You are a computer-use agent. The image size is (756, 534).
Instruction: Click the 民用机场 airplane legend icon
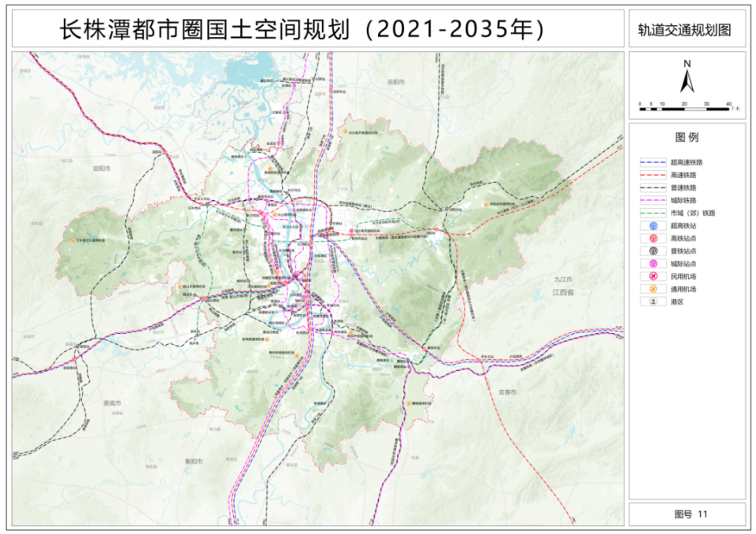pyautogui.click(x=654, y=276)
